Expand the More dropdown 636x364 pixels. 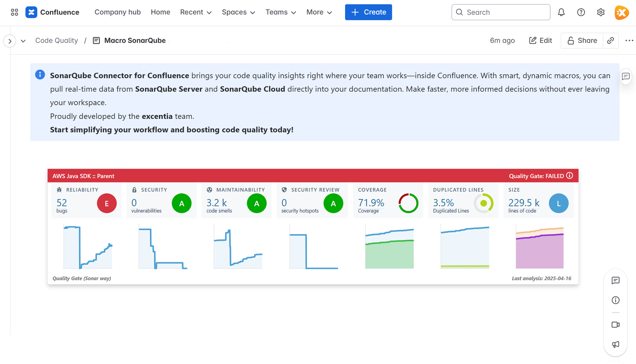click(319, 12)
